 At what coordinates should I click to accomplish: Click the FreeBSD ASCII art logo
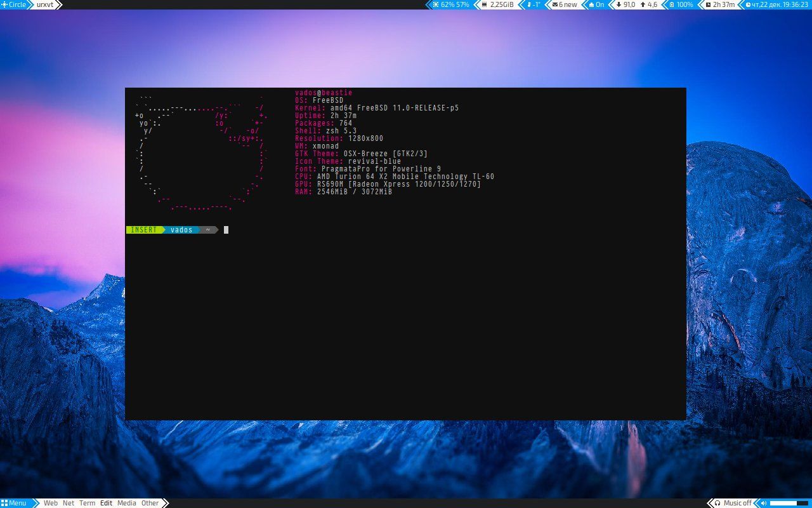click(x=201, y=152)
